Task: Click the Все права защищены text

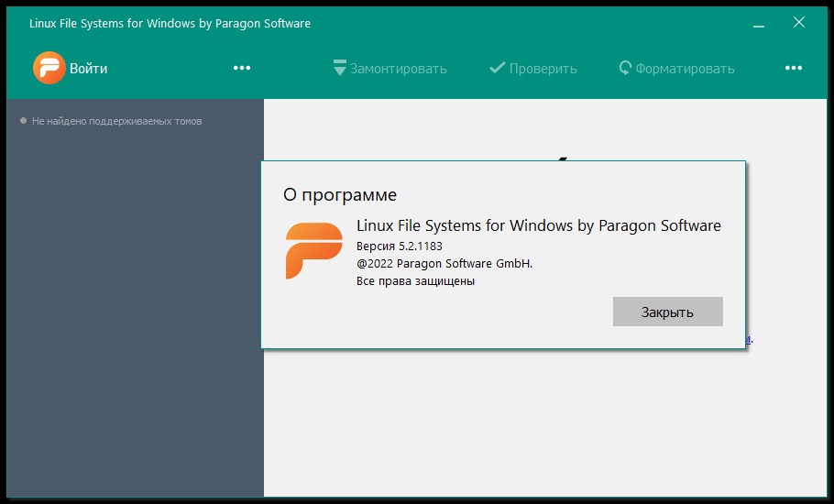Action: (415, 281)
